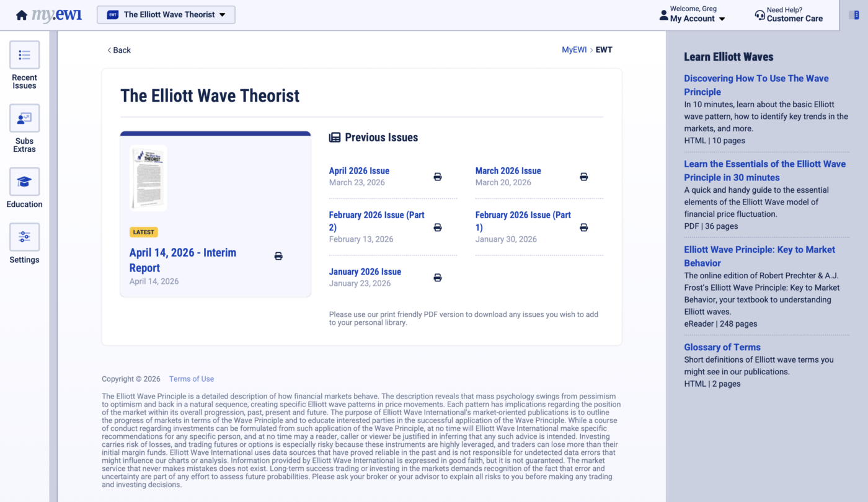
Task: Open the Glossary of Terms
Action: tap(722, 348)
